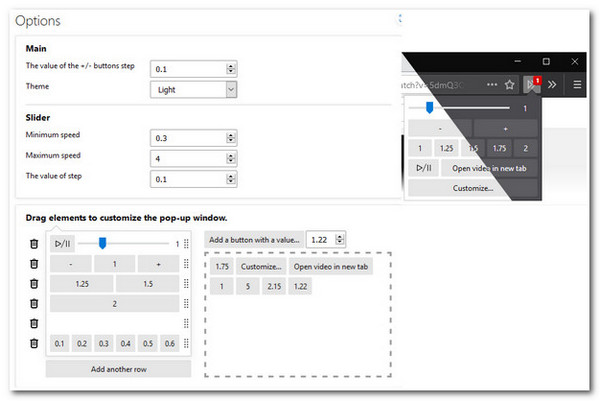Adjust the Minimum speed spinner arrows
This screenshot has width=600, height=401.
(231, 138)
